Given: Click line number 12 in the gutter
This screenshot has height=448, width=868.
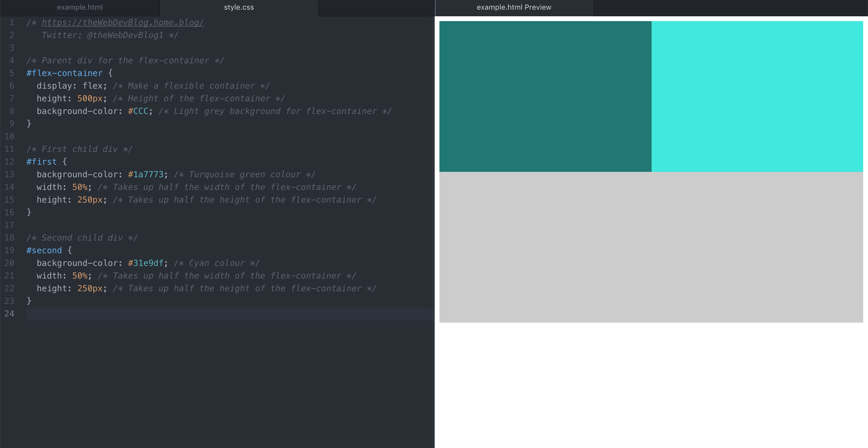Looking at the screenshot, I should pyautogui.click(x=9, y=162).
